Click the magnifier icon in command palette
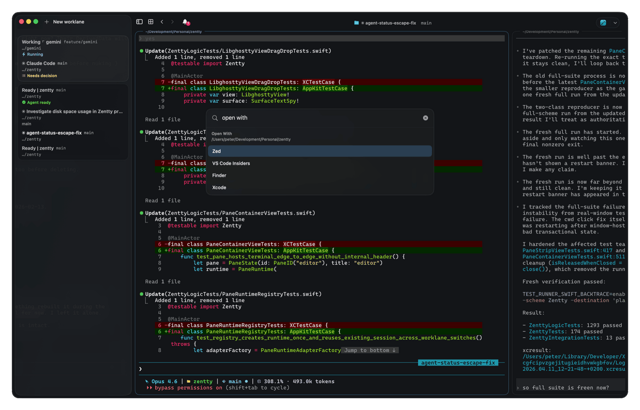 click(215, 118)
